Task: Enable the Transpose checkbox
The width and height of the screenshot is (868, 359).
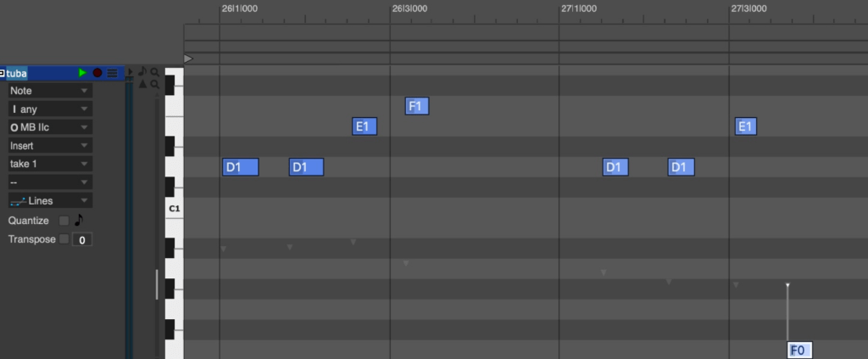Action: coord(64,239)
